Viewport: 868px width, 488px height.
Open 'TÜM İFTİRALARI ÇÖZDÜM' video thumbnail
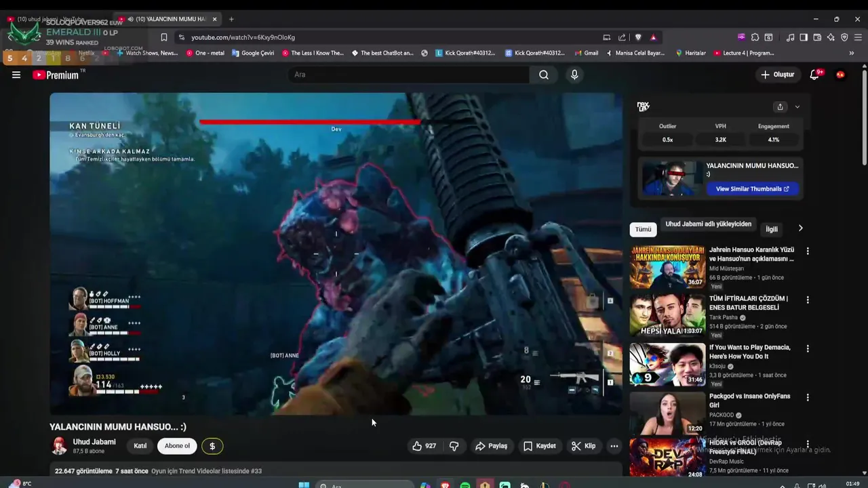tap(667, 316)
